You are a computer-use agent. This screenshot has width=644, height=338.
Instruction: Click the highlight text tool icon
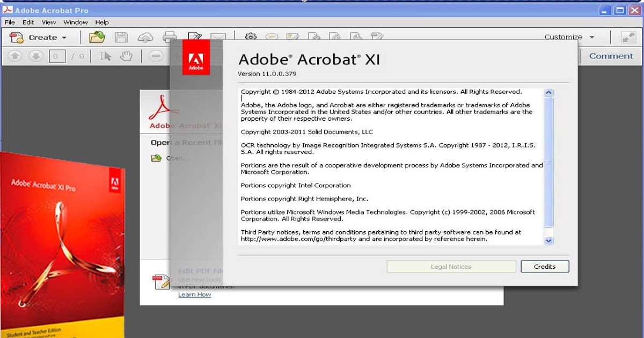[x=292, y=36]
